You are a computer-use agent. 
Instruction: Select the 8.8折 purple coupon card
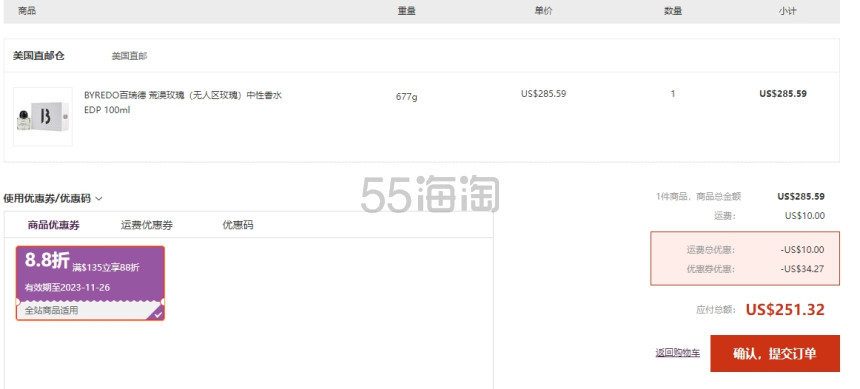(90, 283)
